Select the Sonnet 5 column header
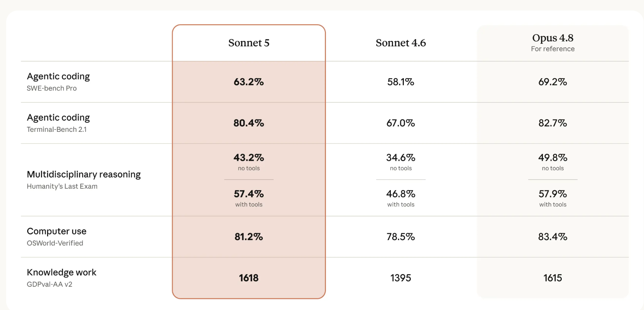 (x=249, y=43)
